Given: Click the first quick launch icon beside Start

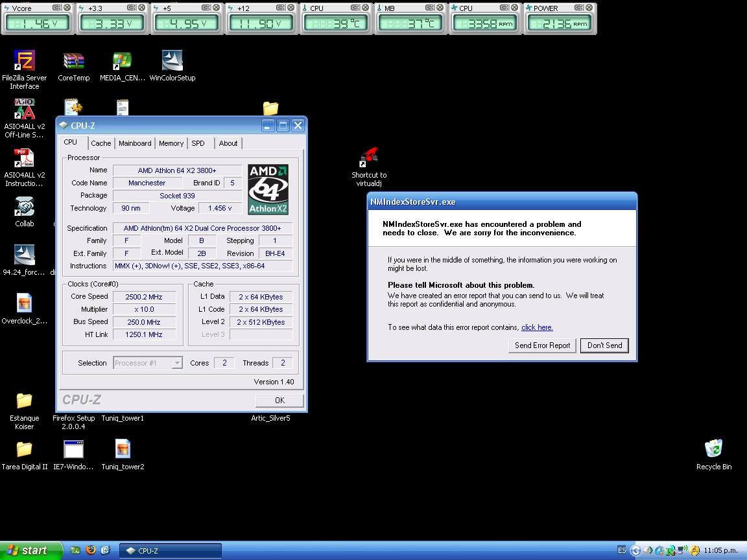Looking at the screenshot, I should [75, 550].
